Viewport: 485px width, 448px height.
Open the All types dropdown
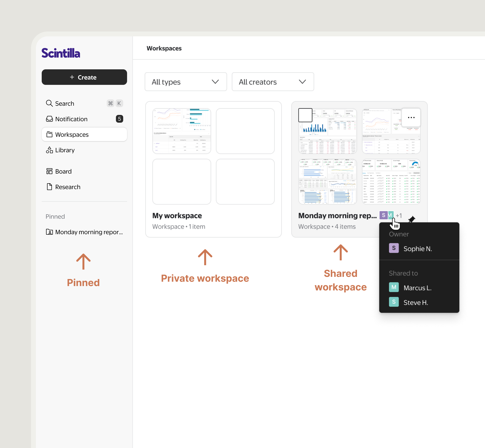pos(186,82)
